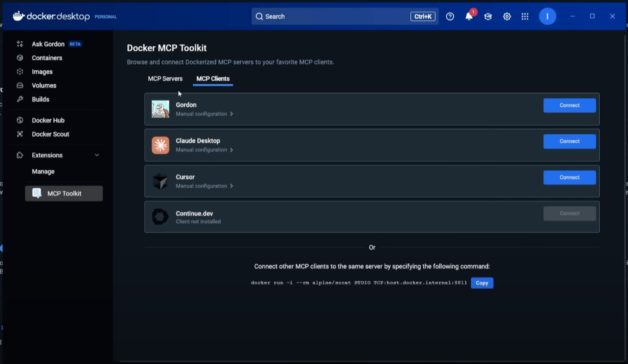The height and width of the screenshot is (364, 628).
Task: Click the search magnifier icon
Action: point(259,17)
